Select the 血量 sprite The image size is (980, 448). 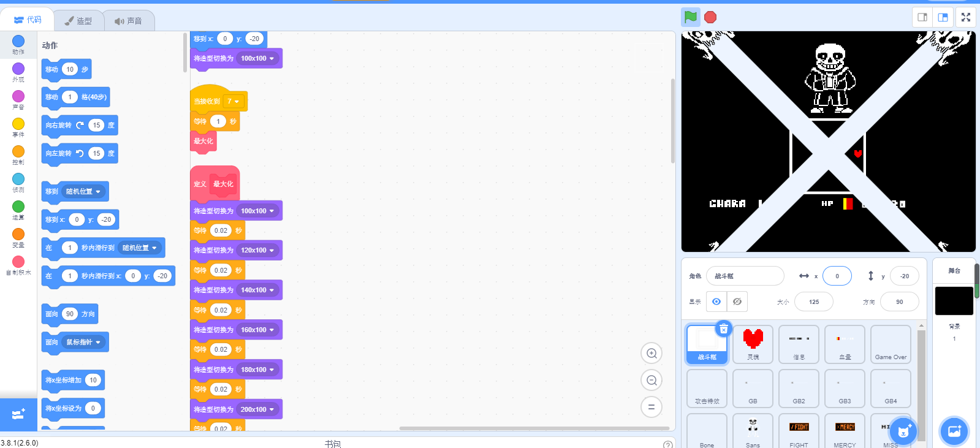click(845, 344)
